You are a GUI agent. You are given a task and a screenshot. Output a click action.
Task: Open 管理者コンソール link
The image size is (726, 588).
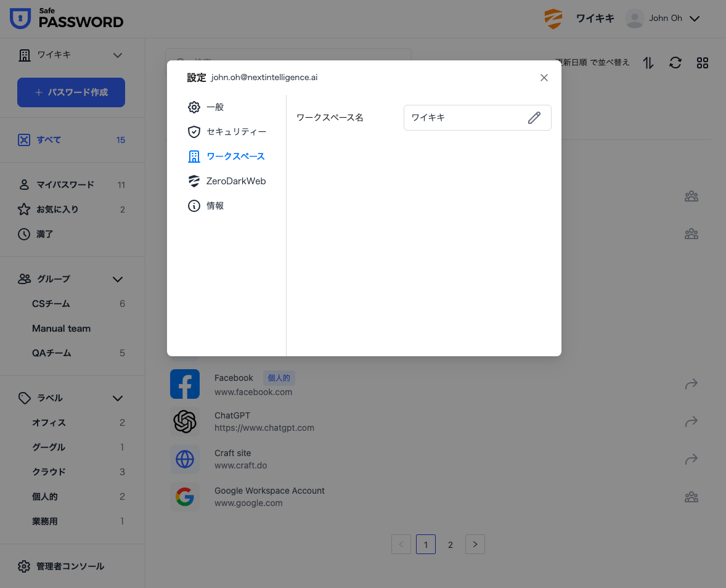(x=70, y=566)
